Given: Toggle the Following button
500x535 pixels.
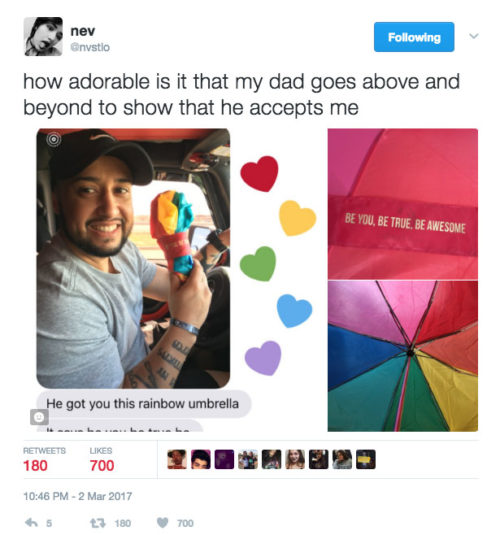Looking at the screenshot, I should click(414, 37).
